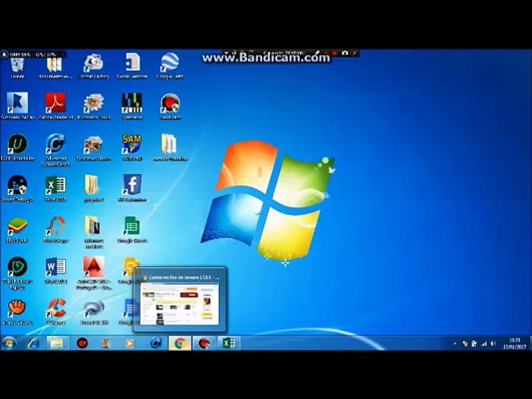This screenshot has width=532, height=399.
Task: Launch Excel 2013 desktop shortcut
Action: click(55, 188)
